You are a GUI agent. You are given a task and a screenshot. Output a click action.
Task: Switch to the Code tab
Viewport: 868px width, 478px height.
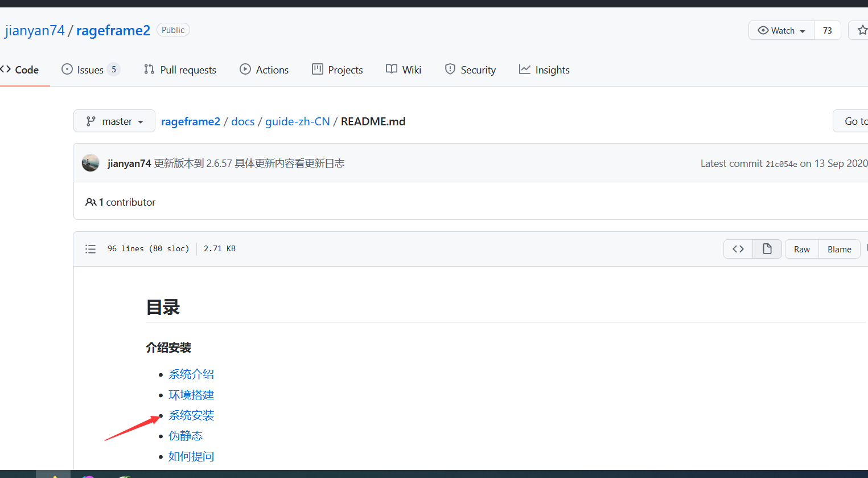coord(20,70)
